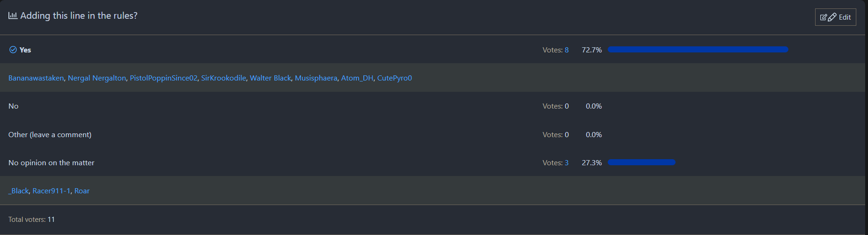Choose No opinion on the matter
Screen dimensions: 868x235
(51, 163)
